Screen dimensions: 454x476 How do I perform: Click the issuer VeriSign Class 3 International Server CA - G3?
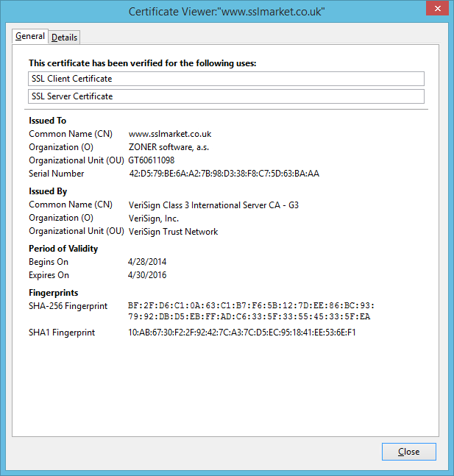[x=213, y=205]
